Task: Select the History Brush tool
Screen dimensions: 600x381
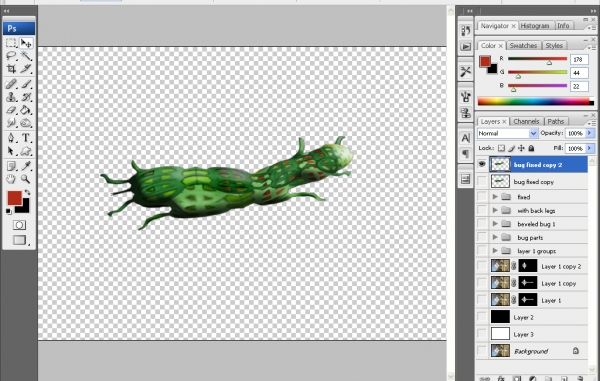Action: coord(26,97)
